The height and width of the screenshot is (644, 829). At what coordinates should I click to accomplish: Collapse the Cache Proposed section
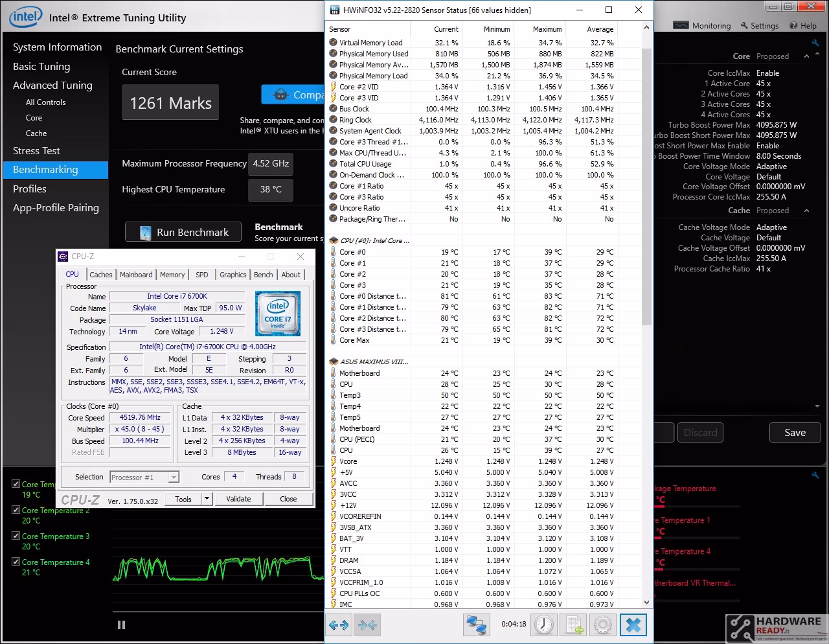pyautogui.click(x=806, y=211)
